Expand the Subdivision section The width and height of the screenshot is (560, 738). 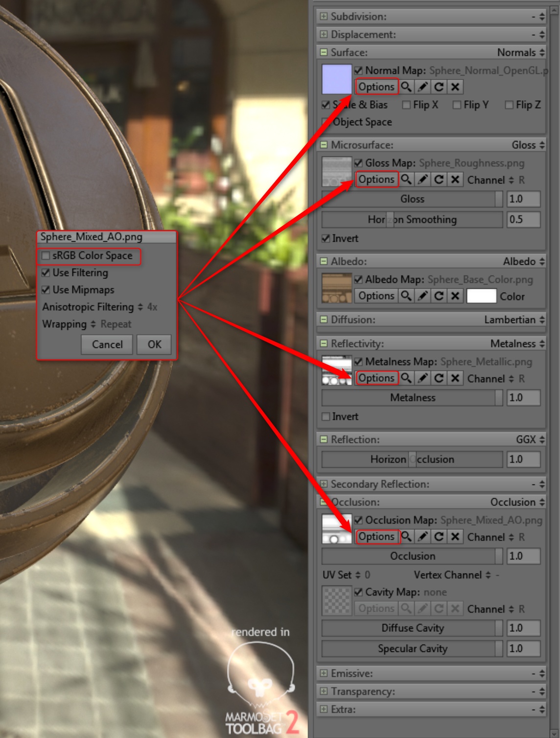pyautogui.click(x=324, y=17)
